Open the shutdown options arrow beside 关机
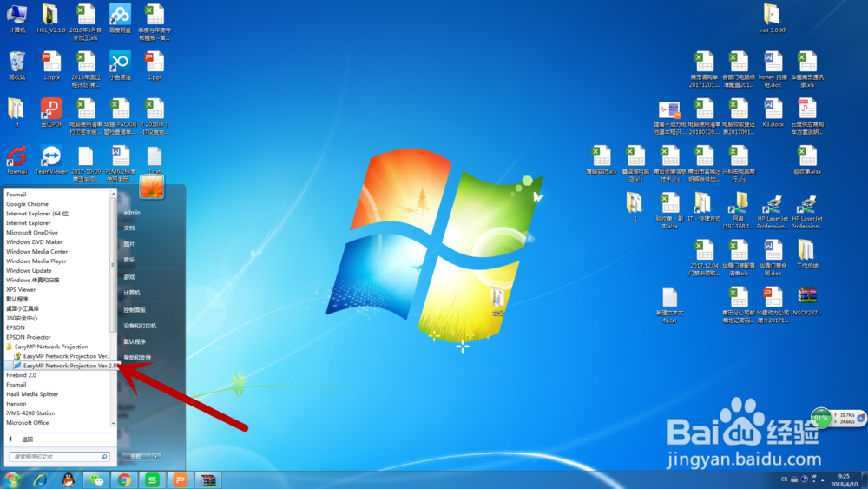 pyautogui.click(x=156, y=456)
